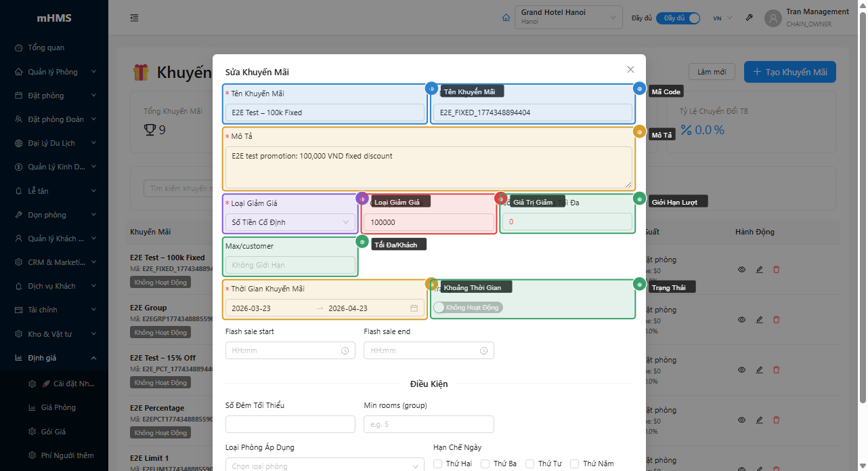The width and height of the screenshot is (868, 471).
Task: Open the Grand Hotel Hanoi selector
Action: click(568, 18)
